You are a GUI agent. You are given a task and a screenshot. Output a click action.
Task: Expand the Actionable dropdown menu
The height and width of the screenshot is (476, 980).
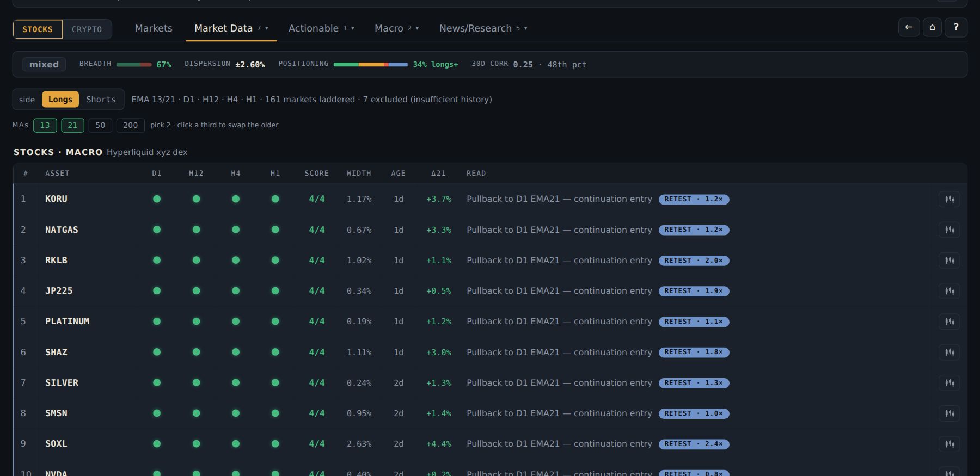pos(321,28)
